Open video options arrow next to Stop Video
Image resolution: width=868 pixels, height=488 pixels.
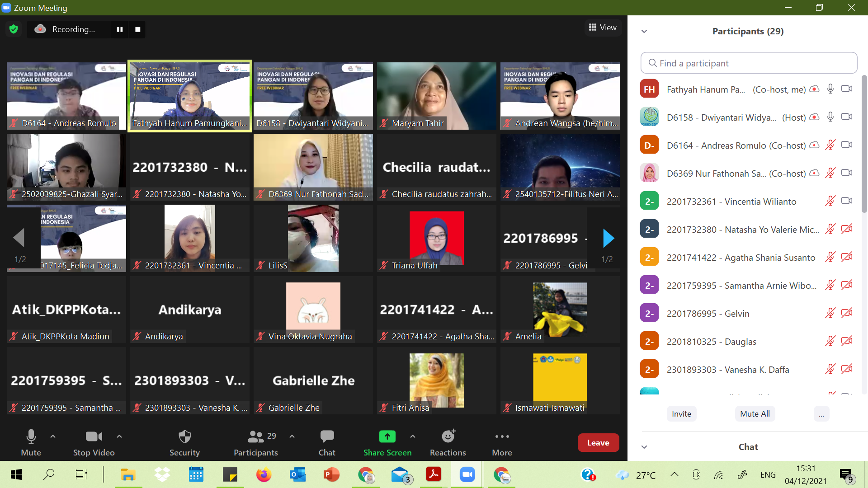pos(119,436)
